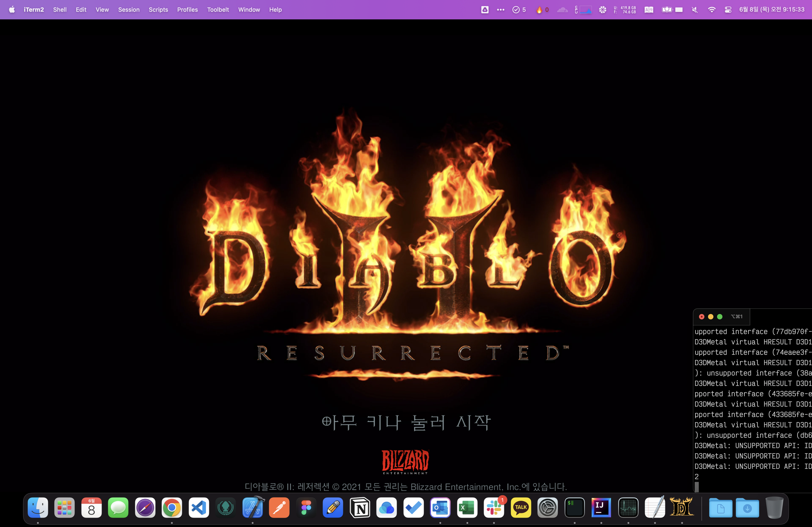Expand the three-dots hidden menu bar items
The image size is (812, 527).
(501, 9)
